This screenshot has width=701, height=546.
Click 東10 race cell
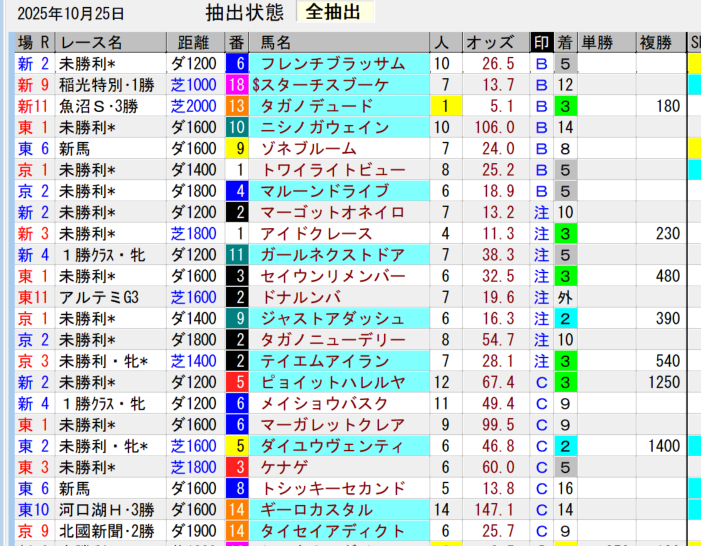point(34,510)
